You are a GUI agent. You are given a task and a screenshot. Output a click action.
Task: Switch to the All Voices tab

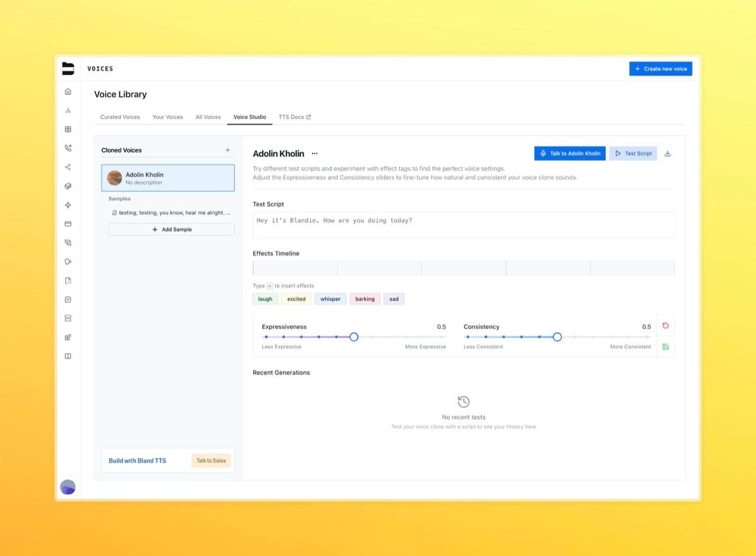pyautogui.click(x=208, y=117)
